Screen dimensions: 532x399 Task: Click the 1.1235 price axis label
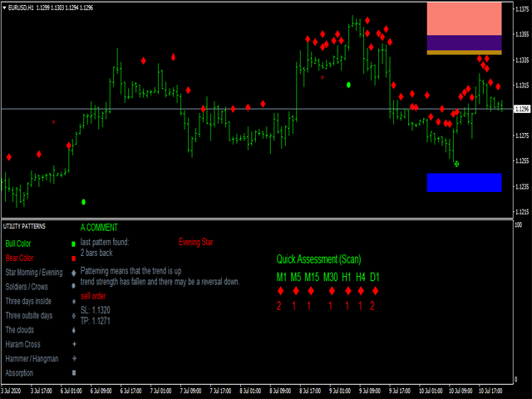point(522,186)
